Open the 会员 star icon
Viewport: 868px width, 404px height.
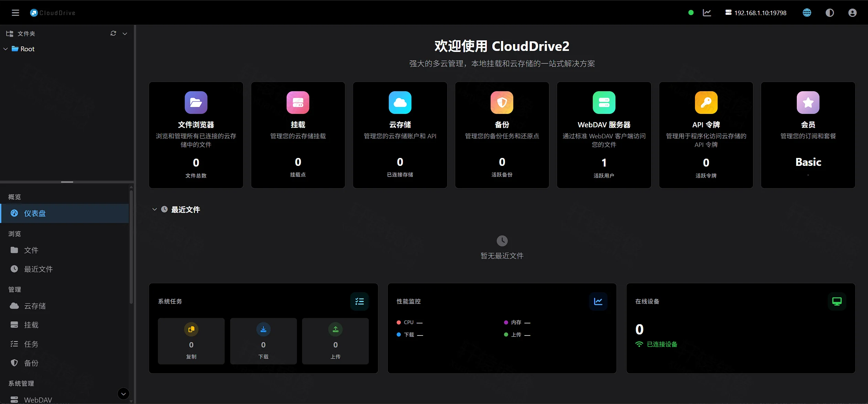point(808,103)
